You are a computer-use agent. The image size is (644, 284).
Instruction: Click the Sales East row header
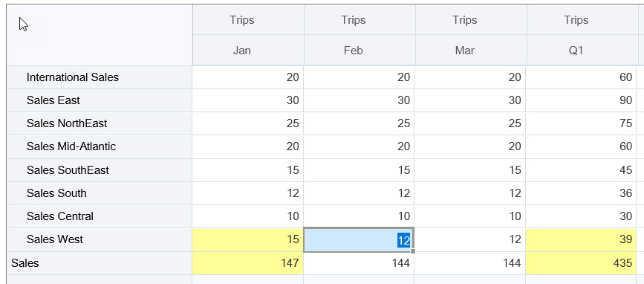pyautogui.click(x=100, y=100)
